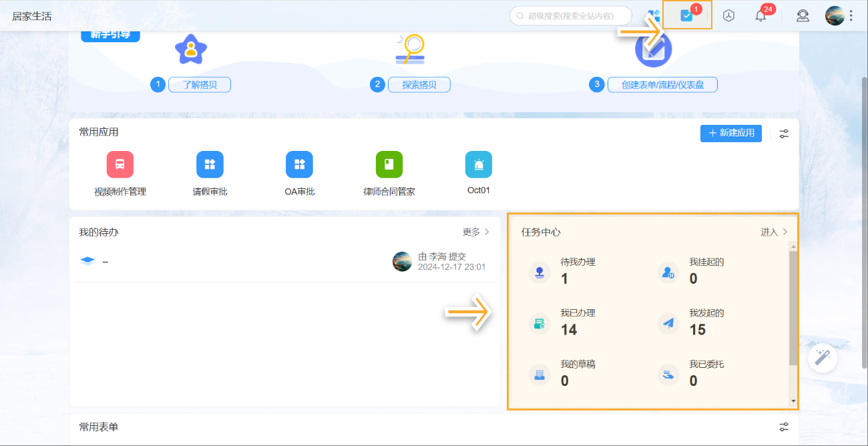The height and width of the screenshot is (446, 868).
Task: Click the customer service headset icon
Action: [803, 15]
